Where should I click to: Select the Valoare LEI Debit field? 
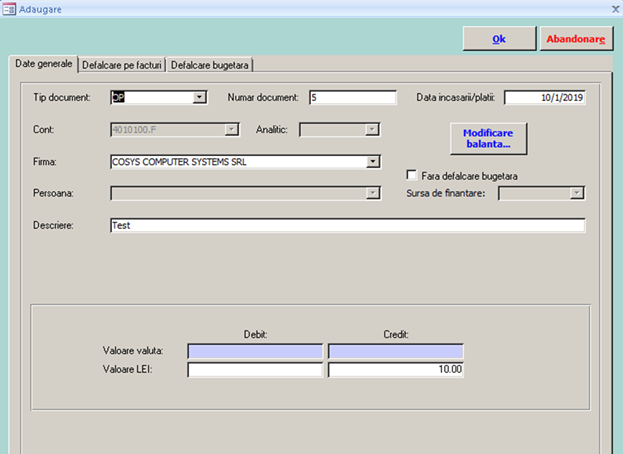click(254, 370)
